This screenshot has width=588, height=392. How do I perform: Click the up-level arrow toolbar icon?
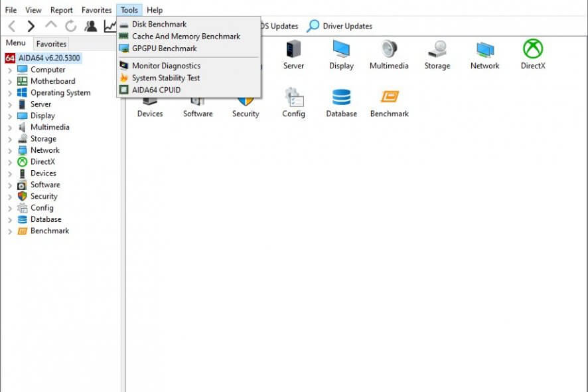pos(51,25)
